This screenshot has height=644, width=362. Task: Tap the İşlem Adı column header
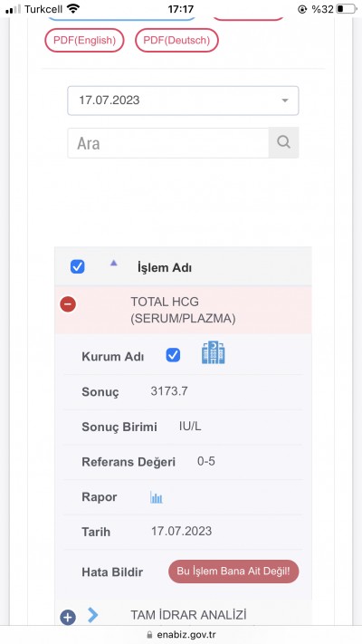165,268
